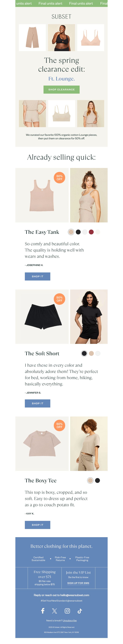
Task: Open the Facebook social icon
Action: point(43,611)
